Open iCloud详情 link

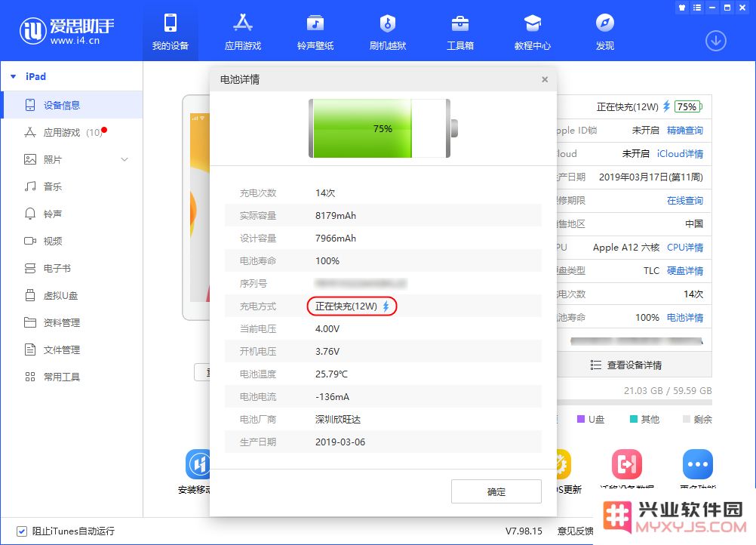pyautogui.click(x=680, y=154)
